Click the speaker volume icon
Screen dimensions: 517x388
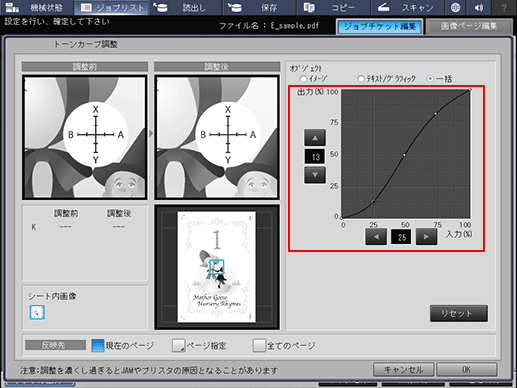pyautogui.click(x=479, y=7)
